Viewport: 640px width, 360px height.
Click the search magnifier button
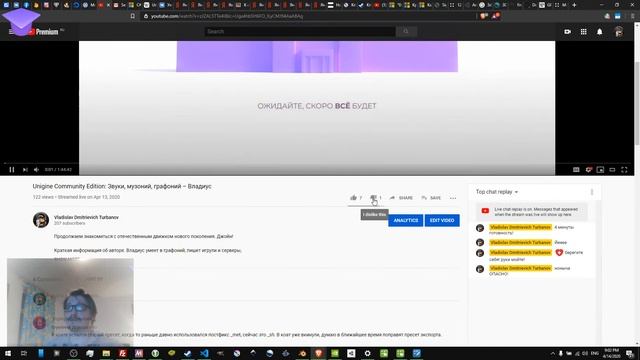pyautogui.click(x=406, y=31)
